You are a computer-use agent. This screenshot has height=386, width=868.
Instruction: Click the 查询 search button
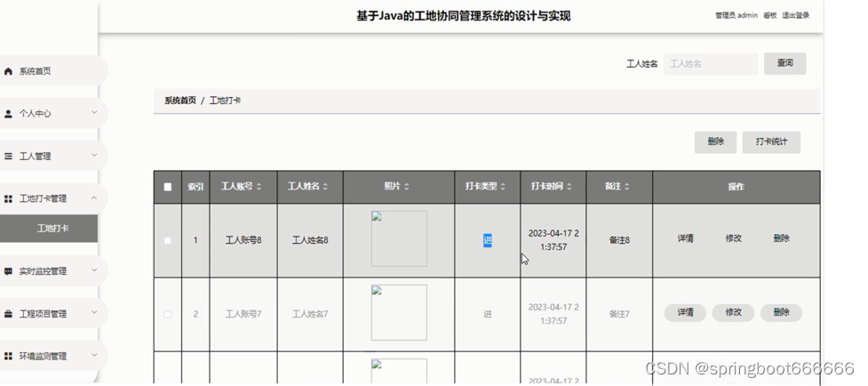(x=785, y=64)
